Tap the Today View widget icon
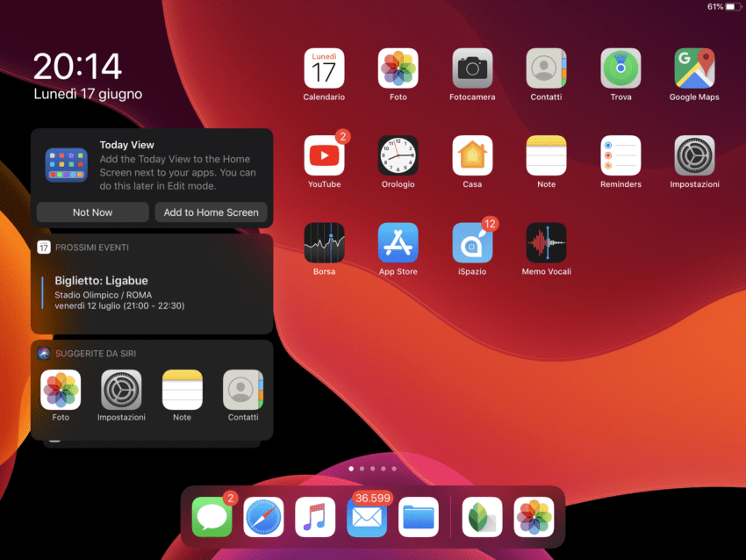746x560 pixels. pyautogui.click(x=66, y=165)
